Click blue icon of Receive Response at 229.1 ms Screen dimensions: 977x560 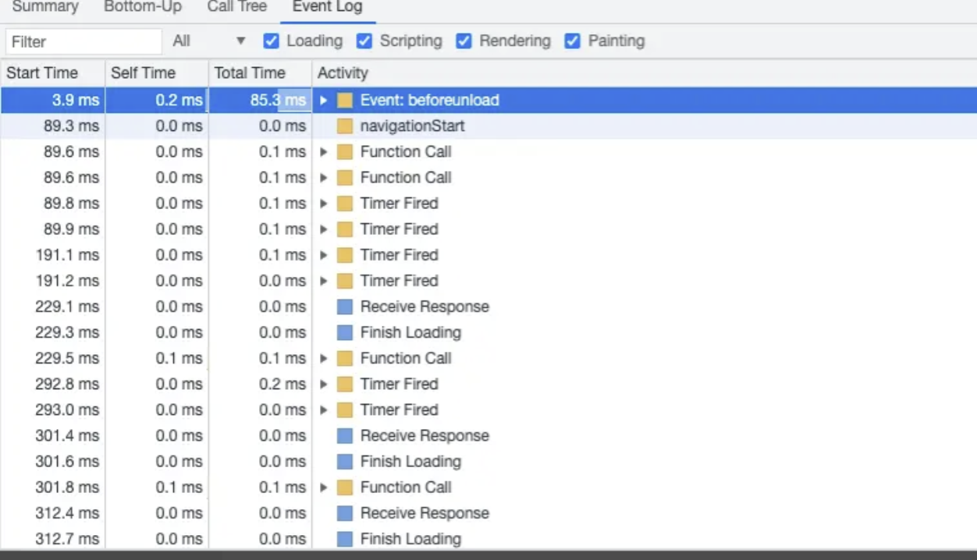pos(345,307)
